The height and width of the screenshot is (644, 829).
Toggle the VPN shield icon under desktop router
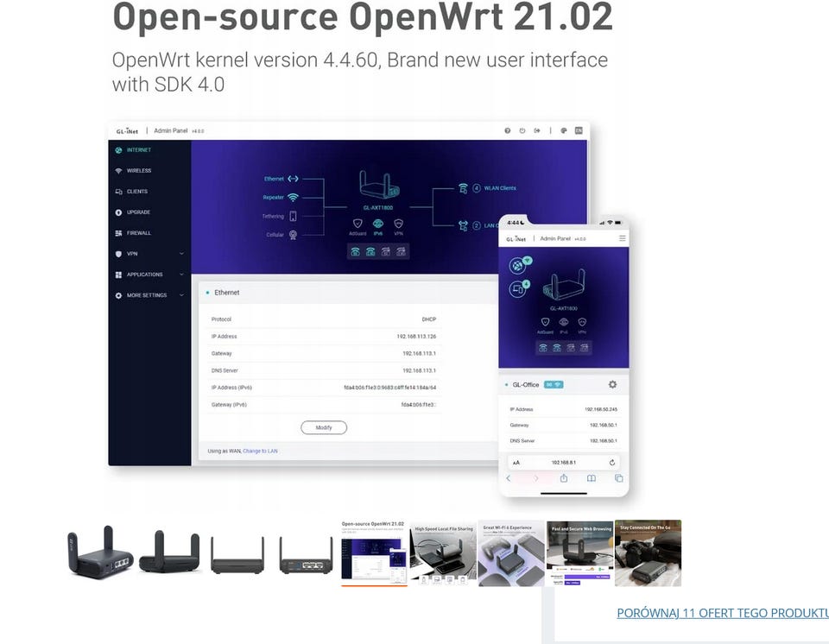[398, 224]
